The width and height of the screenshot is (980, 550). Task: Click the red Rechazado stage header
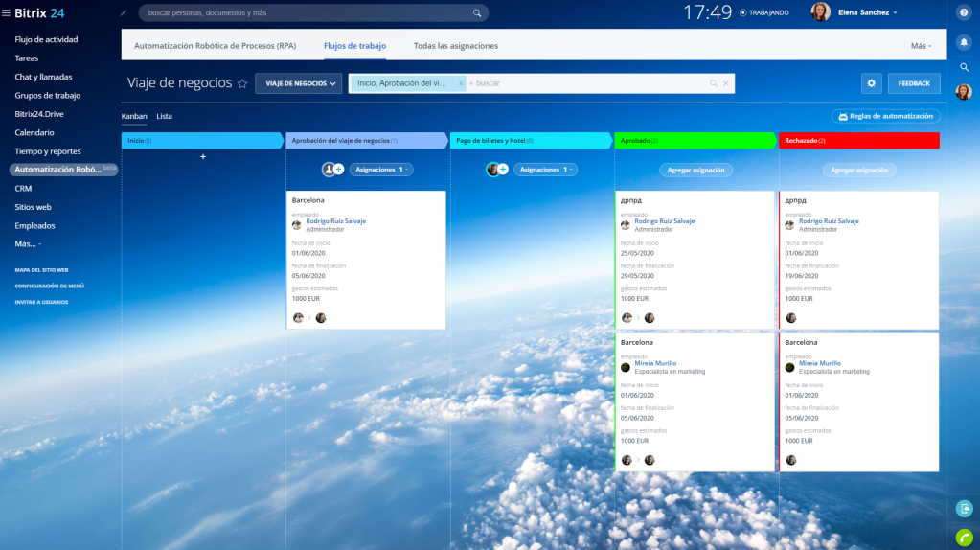tap(858, 141)
